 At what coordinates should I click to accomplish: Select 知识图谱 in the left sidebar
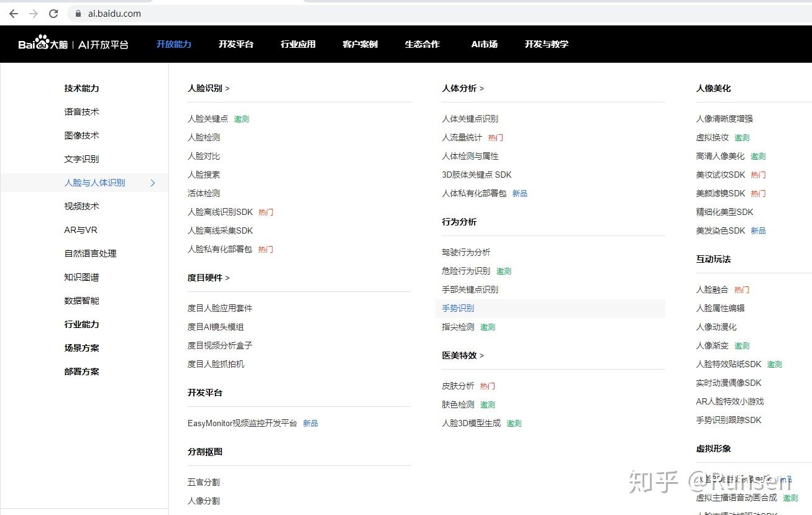click(x=82, y=277)
